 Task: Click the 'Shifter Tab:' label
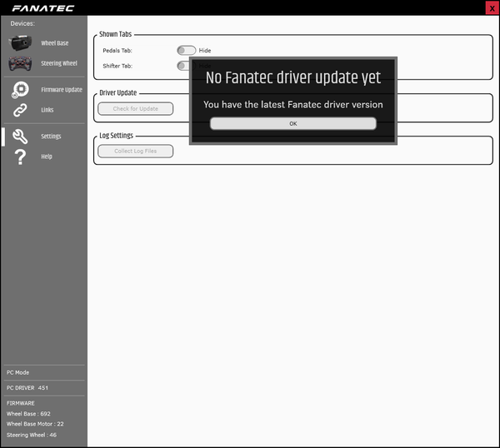pos(117,66)
